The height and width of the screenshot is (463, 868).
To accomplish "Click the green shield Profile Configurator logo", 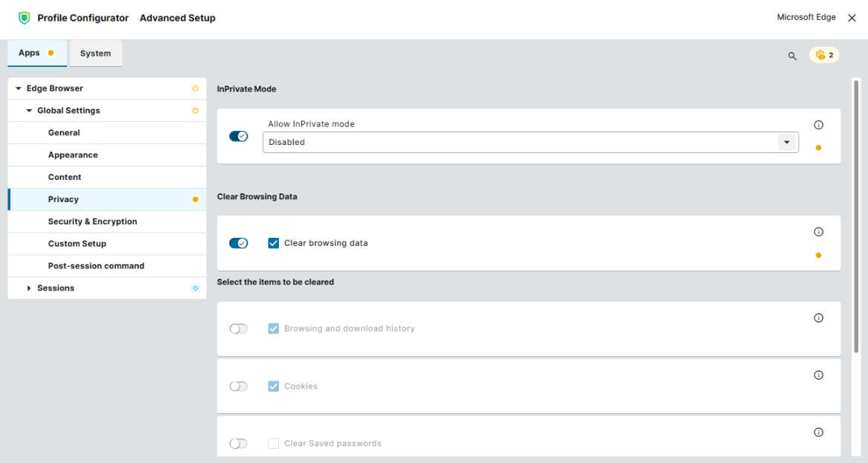I will (x=24, y=18).
